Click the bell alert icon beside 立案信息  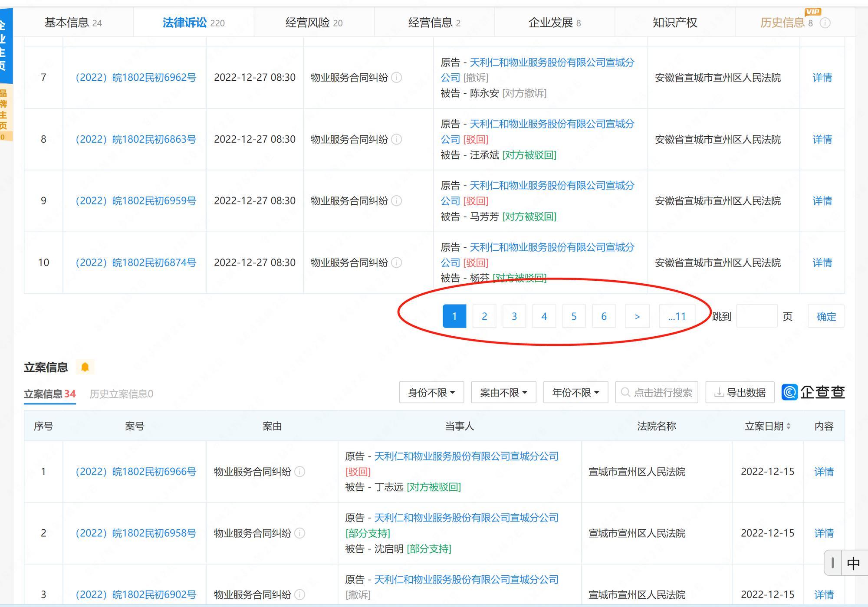pyautogui.click(x=85, y=367)
